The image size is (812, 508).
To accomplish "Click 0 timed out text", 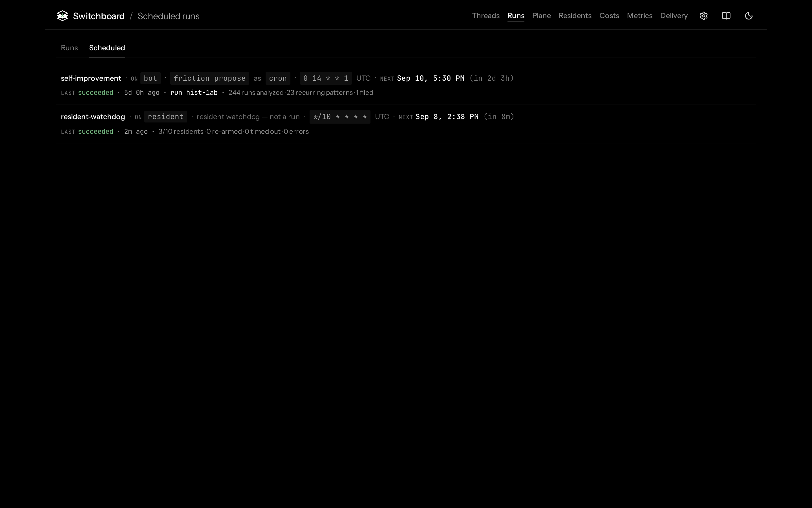I will (x=262, y=131).
